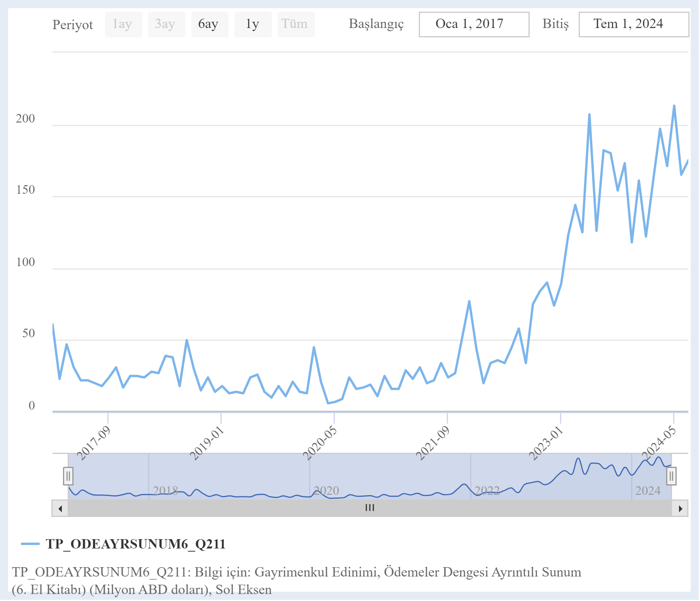Click the 200 y-axis label
The width and height of the screenshot is (700, 601).
[25, 119]
